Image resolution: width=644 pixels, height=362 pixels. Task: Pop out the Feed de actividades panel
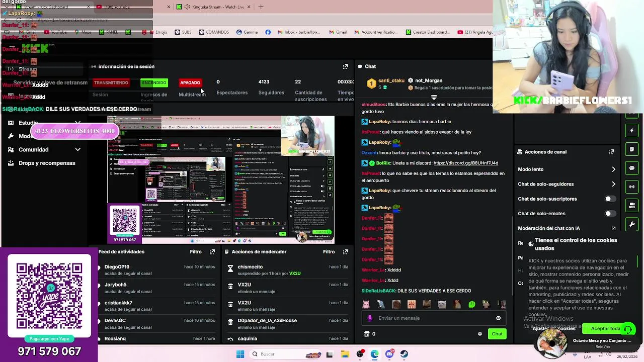212,252
